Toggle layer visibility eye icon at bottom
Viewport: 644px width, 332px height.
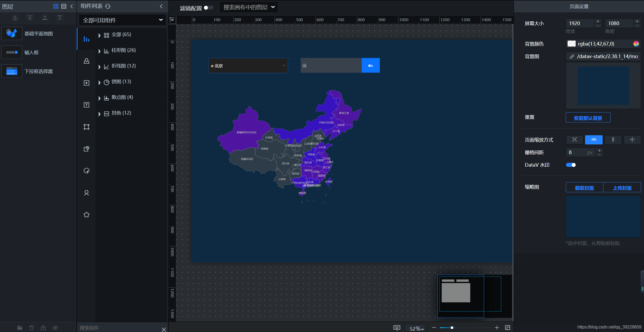point(55,328)
